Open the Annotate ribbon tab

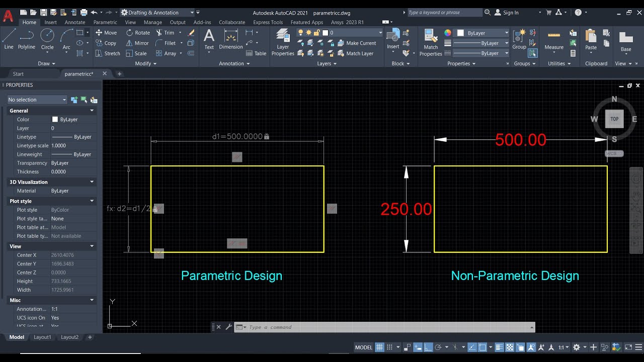click(75, 22)
